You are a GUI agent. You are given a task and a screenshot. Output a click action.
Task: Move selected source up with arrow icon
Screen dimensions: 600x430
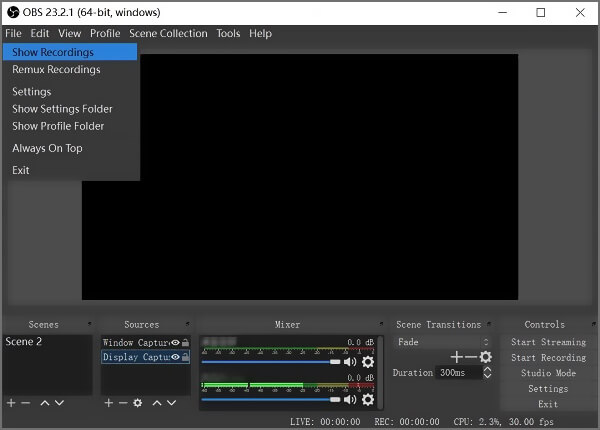click(157, 403)
